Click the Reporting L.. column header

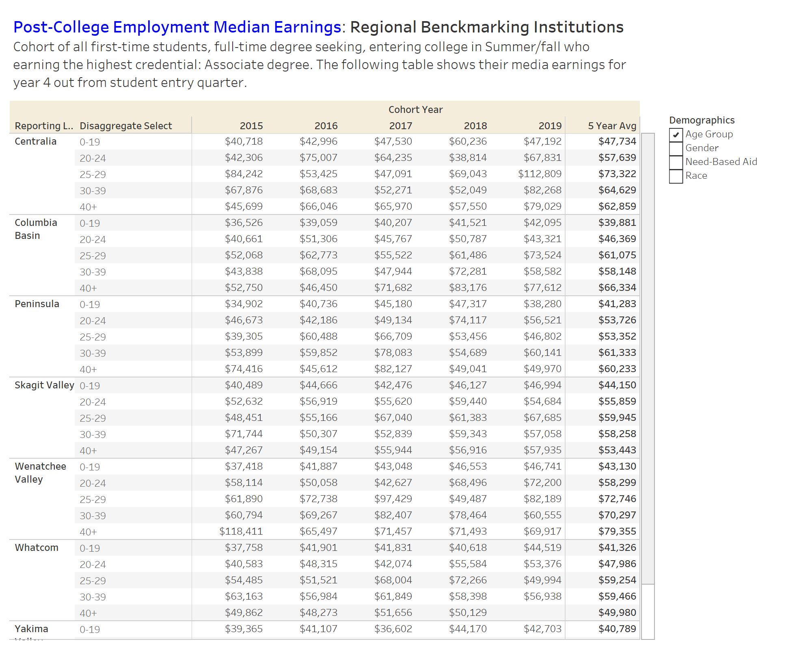click(x=44, y=126)
